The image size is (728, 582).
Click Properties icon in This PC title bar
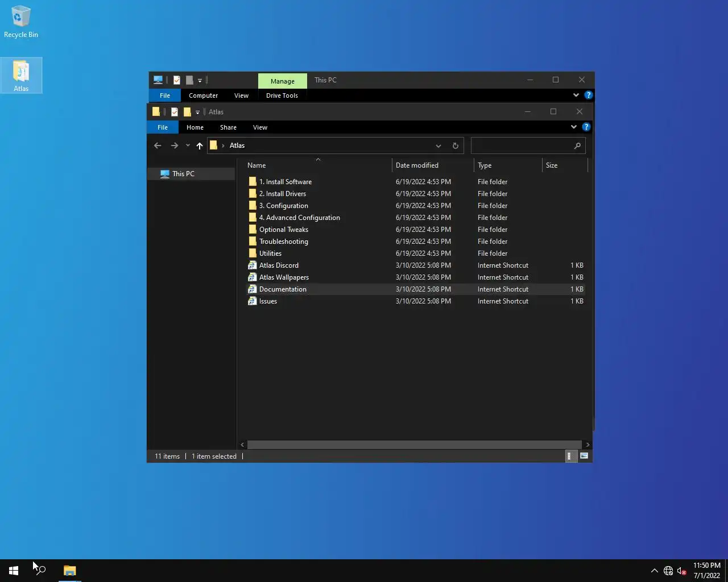pos(177,80)
